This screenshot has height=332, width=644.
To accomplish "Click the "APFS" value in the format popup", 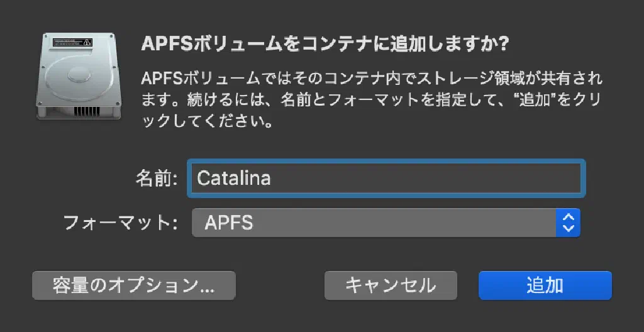I will pyautogui.click(x=229, y=223).
